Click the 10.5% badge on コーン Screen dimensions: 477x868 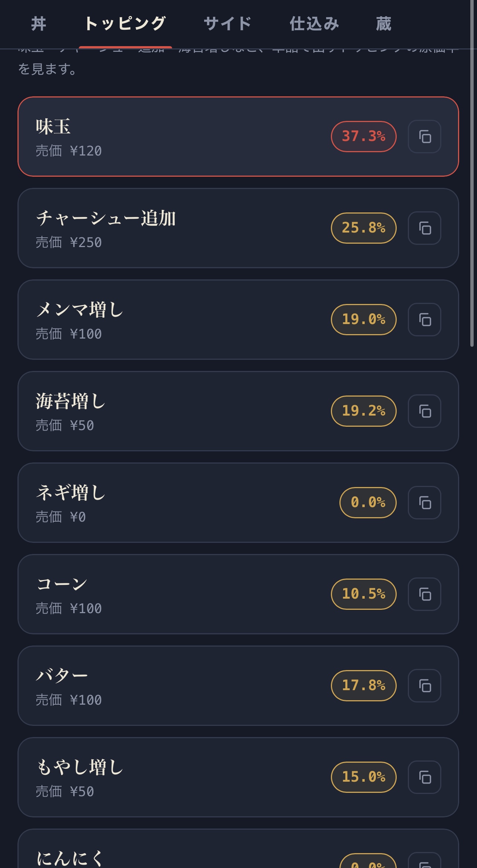coord(364,594)
